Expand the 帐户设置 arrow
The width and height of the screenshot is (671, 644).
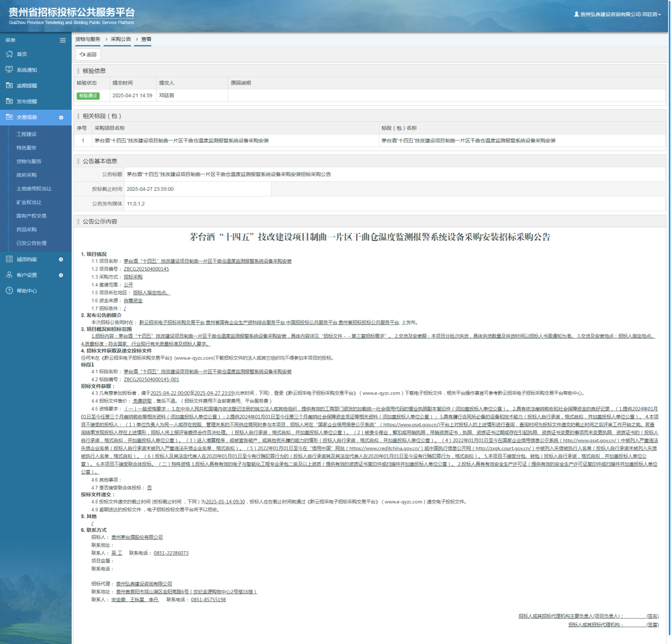pos(61,275)
